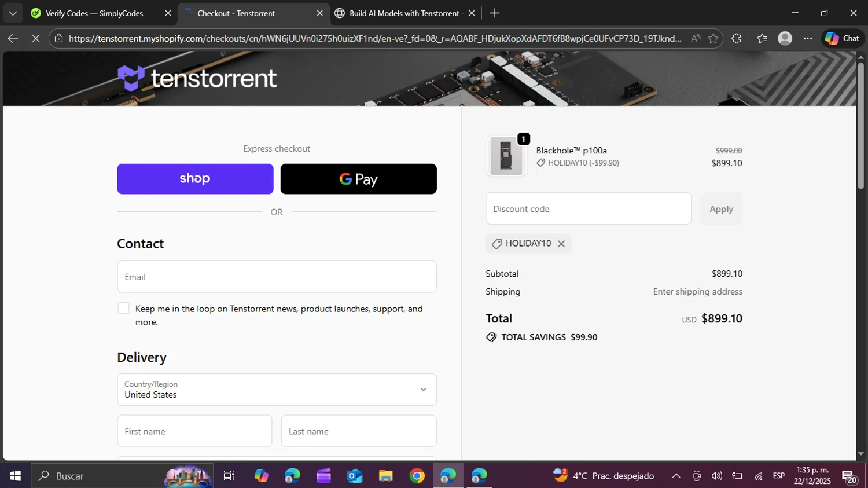Open browser extensions menu
Screen dimensions: 868x488
coord(736,38)
